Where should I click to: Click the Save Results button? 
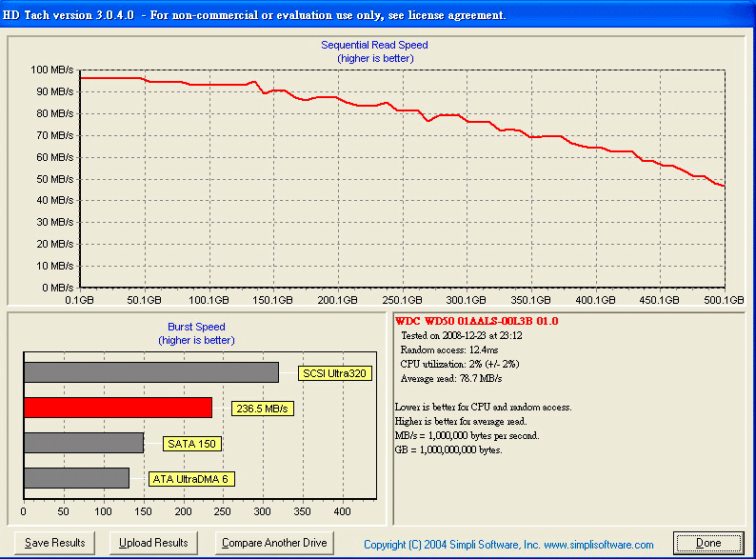tap(55, 543)
